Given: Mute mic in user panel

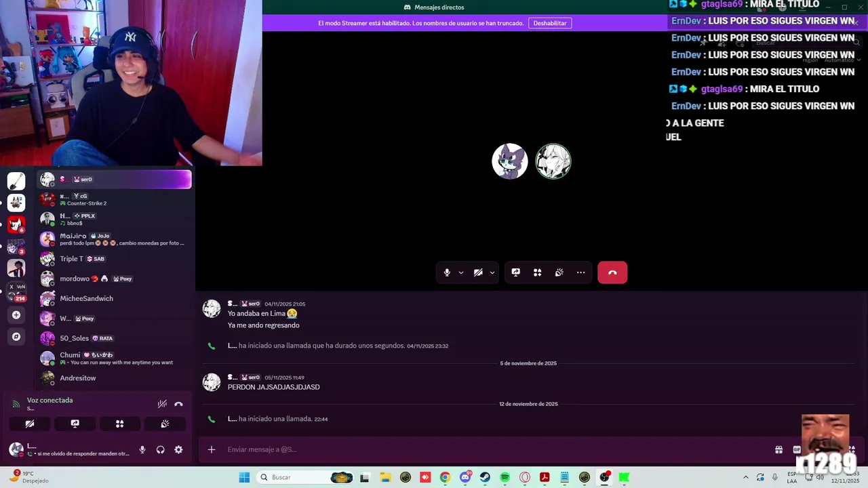Looking at the screenshot, I should (x=142, y=449).
